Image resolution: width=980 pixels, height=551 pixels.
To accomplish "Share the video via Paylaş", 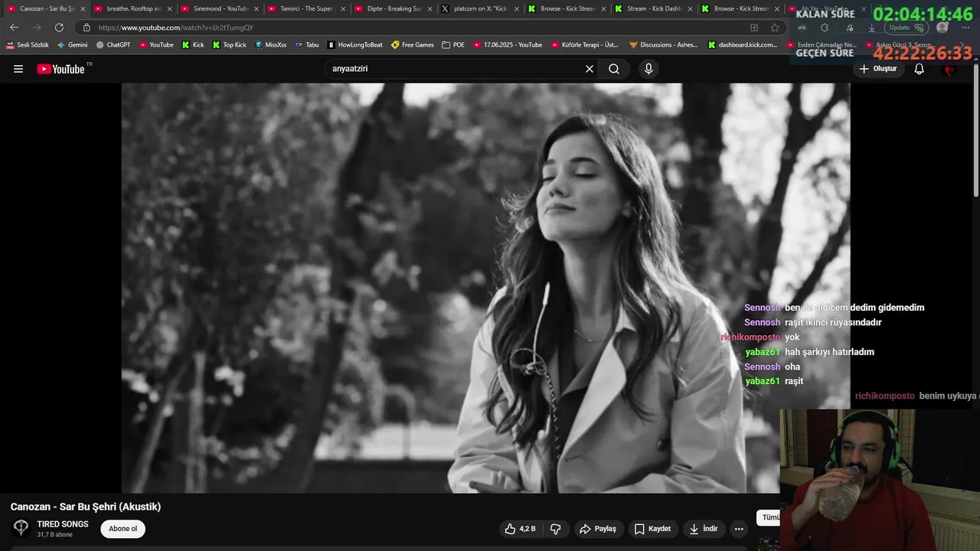I will [x=598, y=529].
